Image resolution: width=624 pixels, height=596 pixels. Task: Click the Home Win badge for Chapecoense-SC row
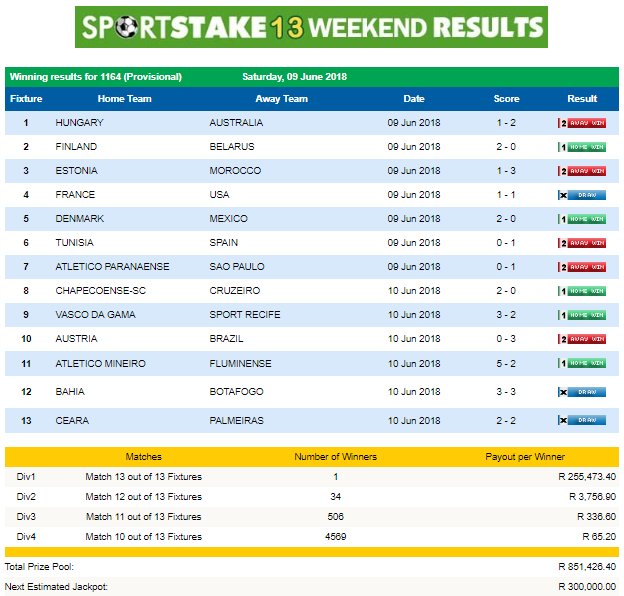tap(582, 291)
